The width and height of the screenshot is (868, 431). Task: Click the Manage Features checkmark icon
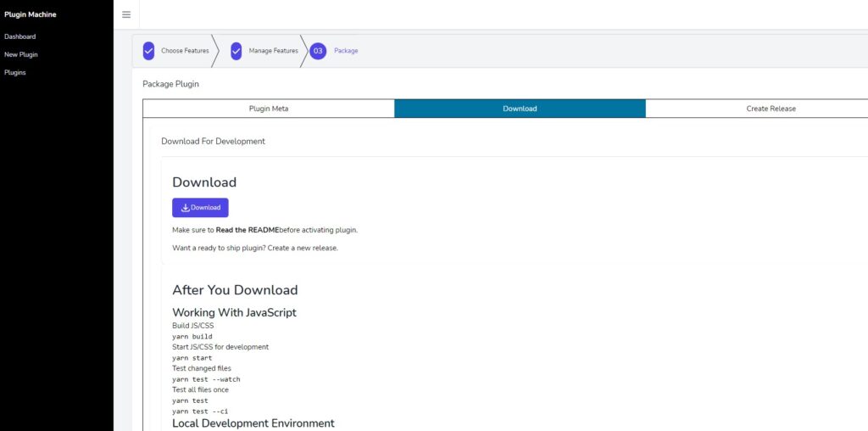236,51
